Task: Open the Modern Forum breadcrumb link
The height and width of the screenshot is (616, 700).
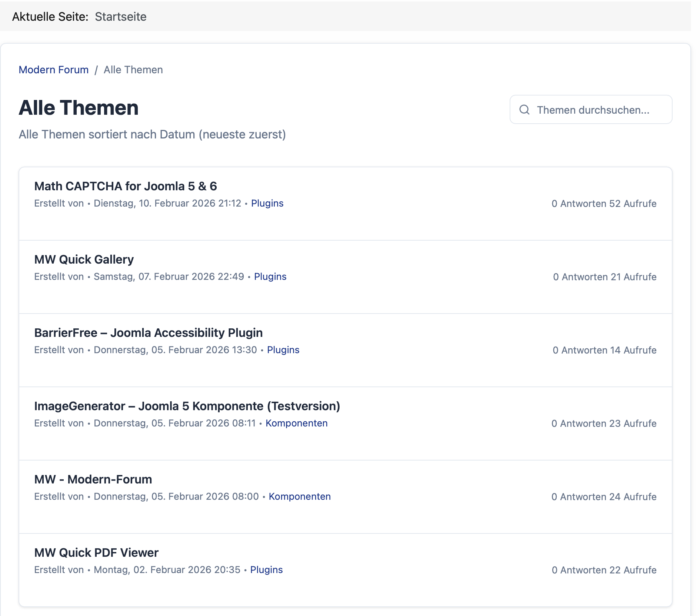Action: point(54,70)
